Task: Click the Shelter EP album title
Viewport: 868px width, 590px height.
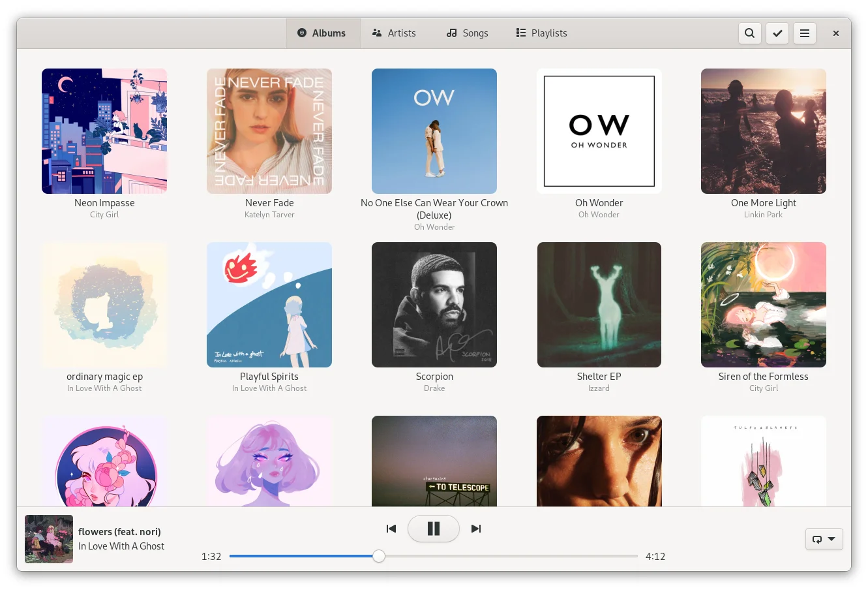Action: 599,377
